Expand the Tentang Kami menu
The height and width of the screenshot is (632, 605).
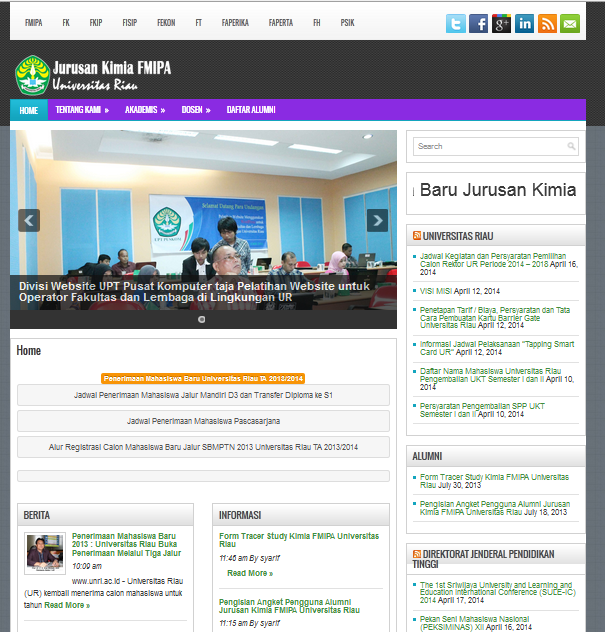82,110
